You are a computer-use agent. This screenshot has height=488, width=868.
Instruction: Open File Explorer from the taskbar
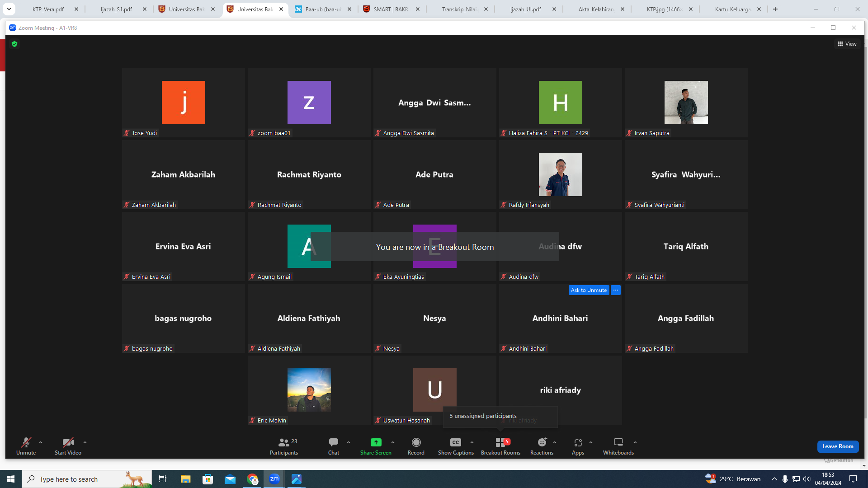point(186,479)
